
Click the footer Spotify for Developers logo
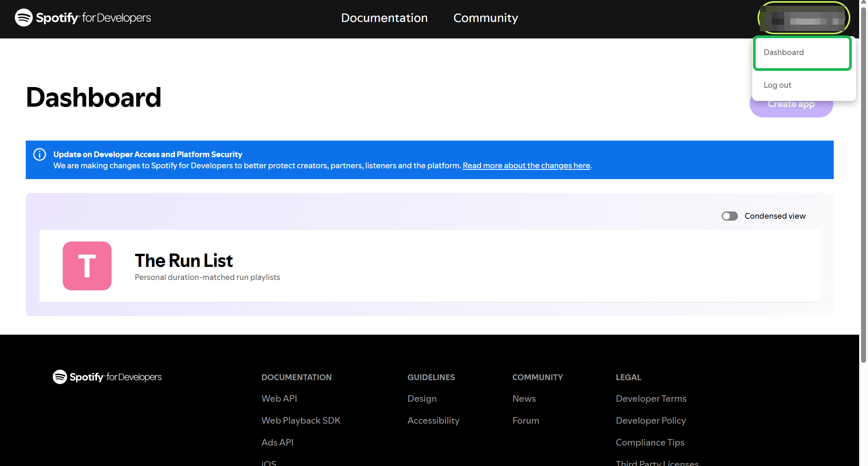[107, 377]
